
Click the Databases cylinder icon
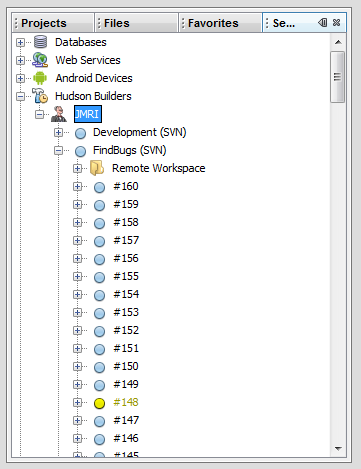click(x=41, y=42)
